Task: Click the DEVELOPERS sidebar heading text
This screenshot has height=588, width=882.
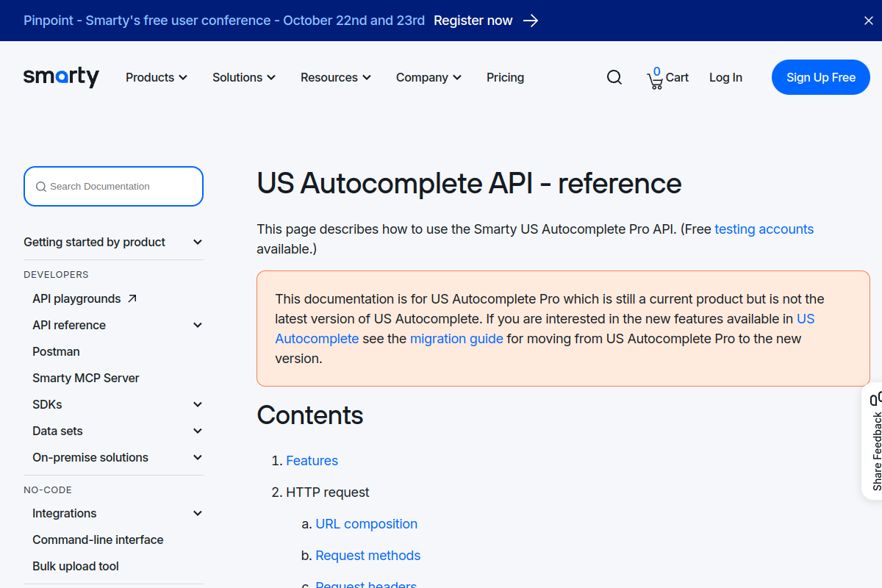Action: 56,274
